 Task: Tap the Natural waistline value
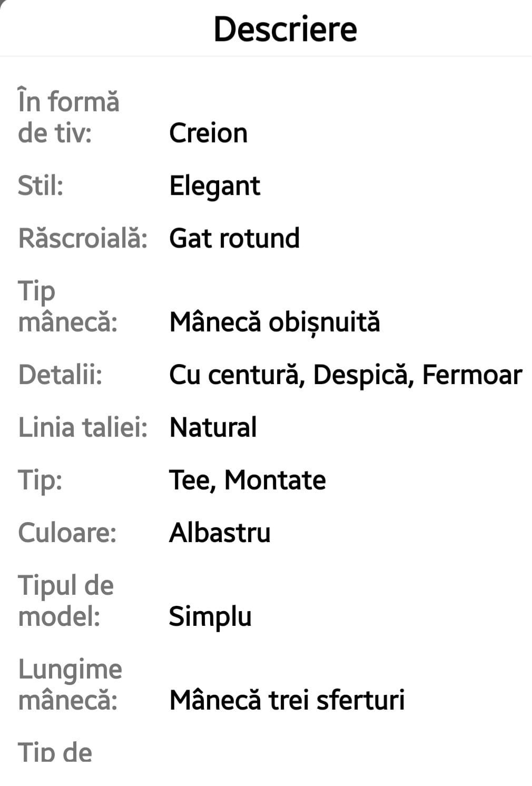tap(213, 427)
